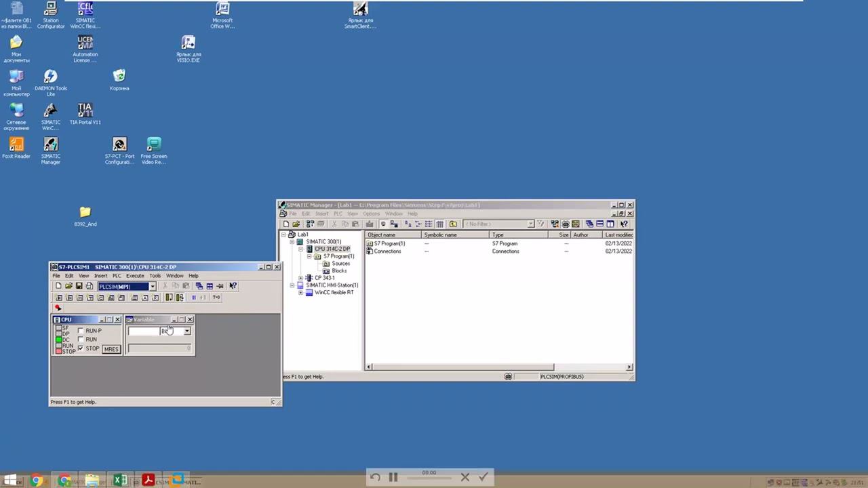This screenshot has width=868, height=488.
Task: Click Tile windows icon in S7-PLCSIM toolbar
Action: click(x=210, y=286)
